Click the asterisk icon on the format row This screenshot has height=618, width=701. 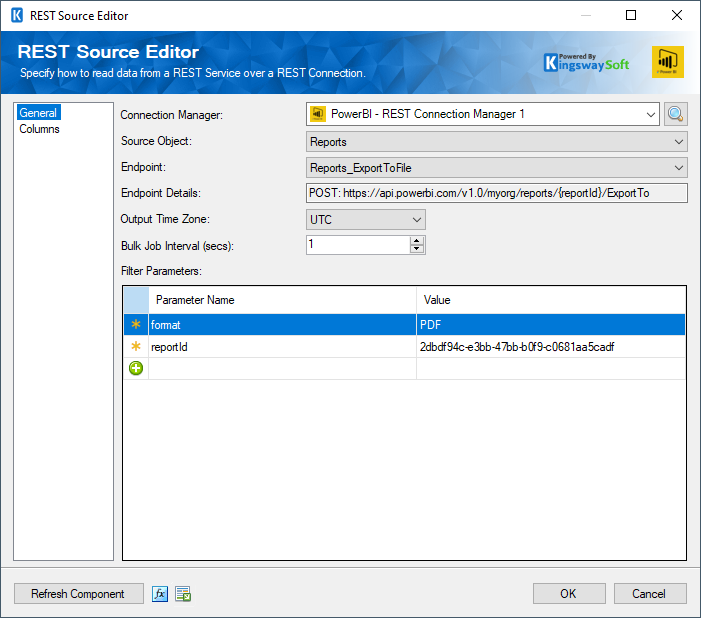point(136,324)
